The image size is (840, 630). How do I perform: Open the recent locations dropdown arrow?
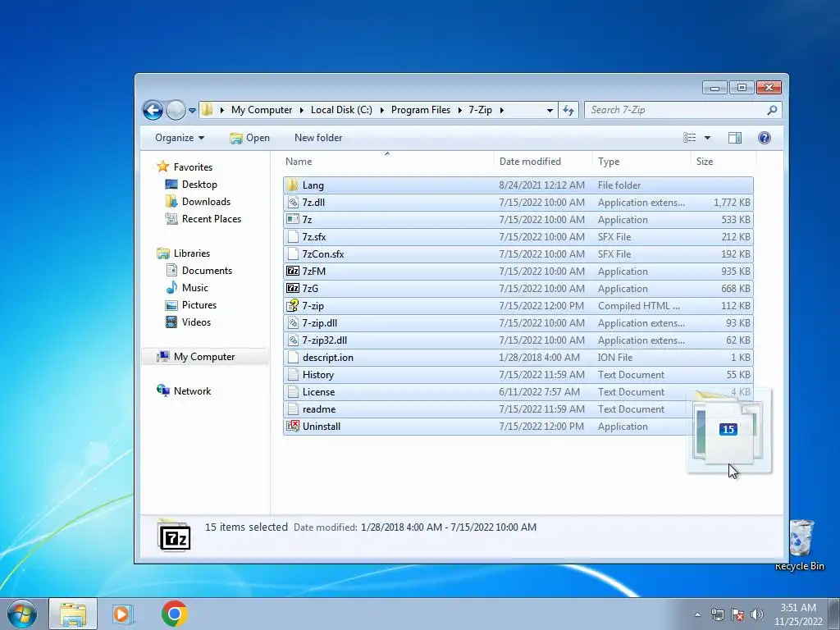pos(192,111)
